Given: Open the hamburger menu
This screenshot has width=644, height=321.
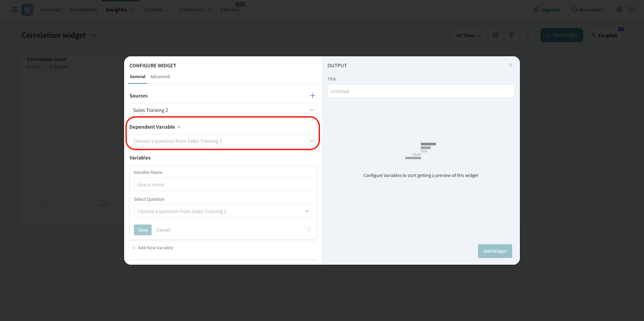Looking at the screenshot, I should [x=14, y=10].
